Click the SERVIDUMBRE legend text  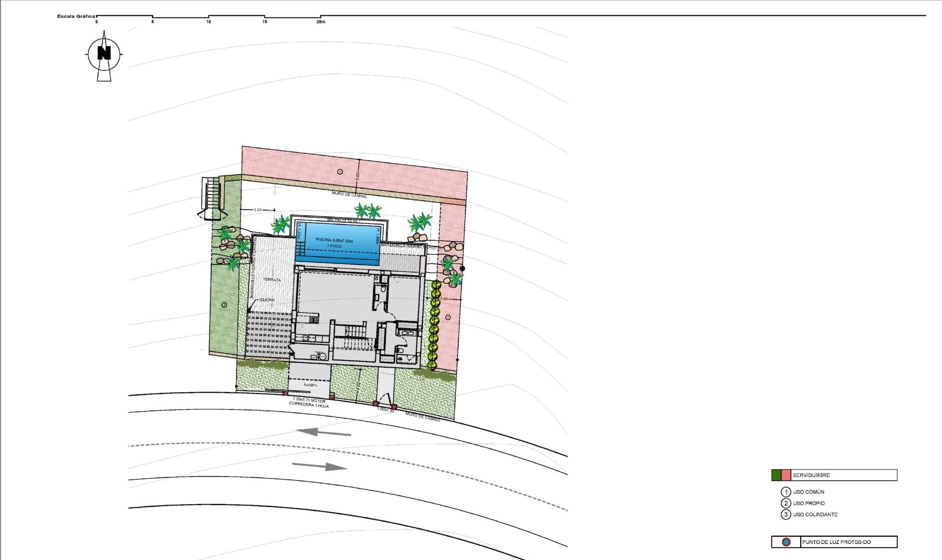coord(811,475)
